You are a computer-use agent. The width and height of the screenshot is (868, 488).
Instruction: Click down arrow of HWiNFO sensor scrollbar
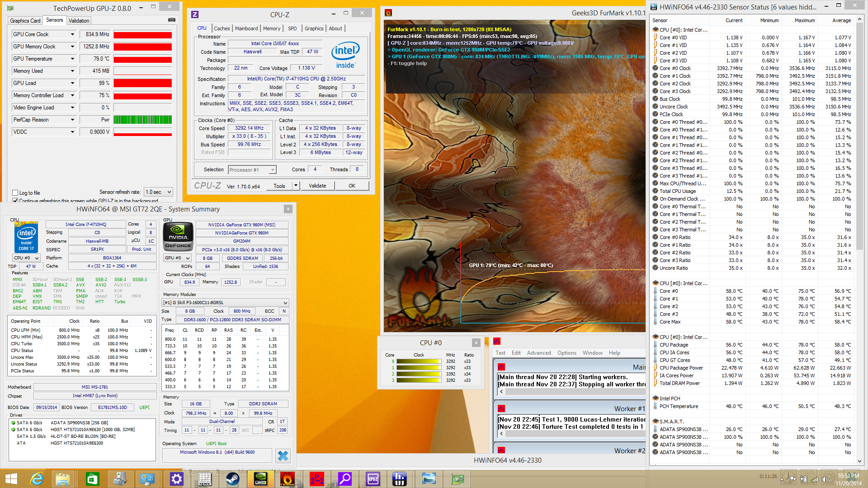860,461
